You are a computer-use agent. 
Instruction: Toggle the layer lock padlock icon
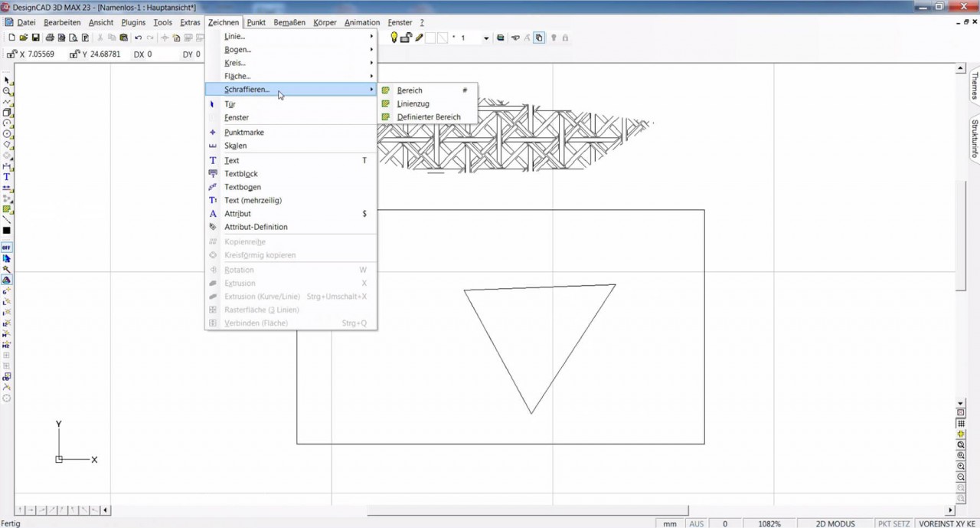pos(405,37)
